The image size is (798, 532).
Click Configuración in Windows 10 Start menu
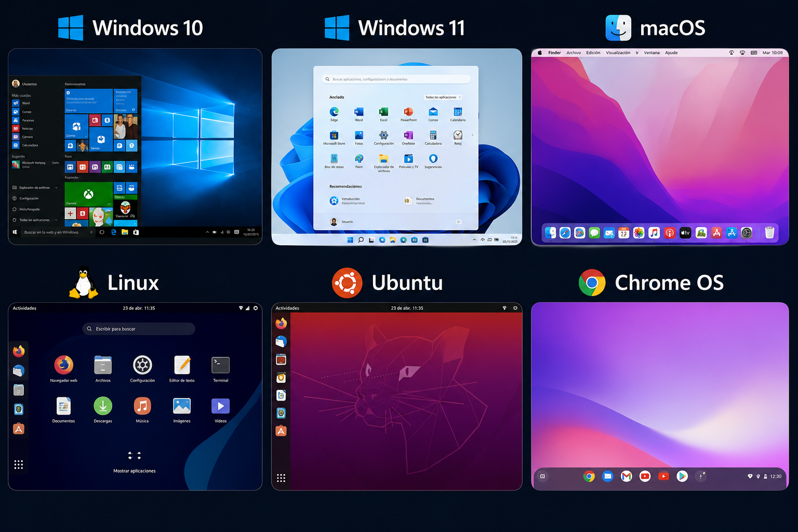click(x=25, y=198)
